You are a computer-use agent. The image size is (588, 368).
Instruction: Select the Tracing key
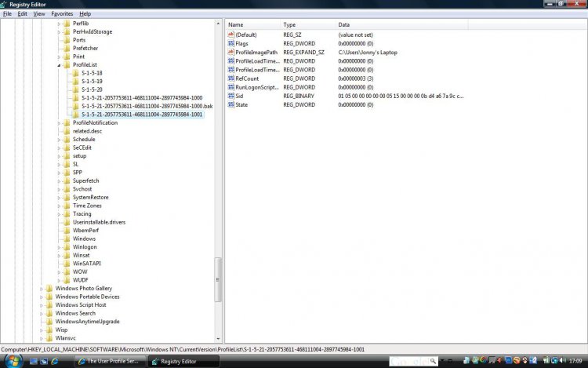[x=82, y=214]
